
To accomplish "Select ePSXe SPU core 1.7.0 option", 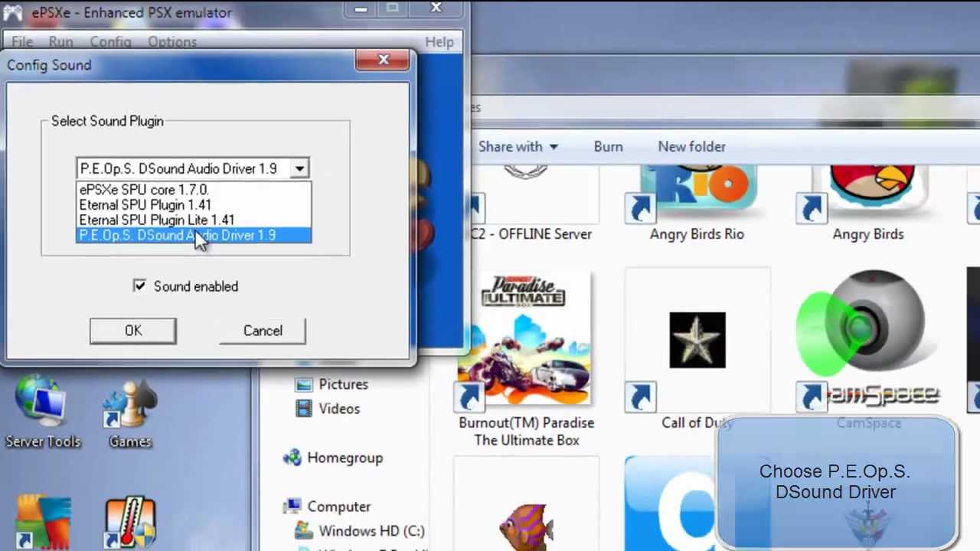I will 194,190.
